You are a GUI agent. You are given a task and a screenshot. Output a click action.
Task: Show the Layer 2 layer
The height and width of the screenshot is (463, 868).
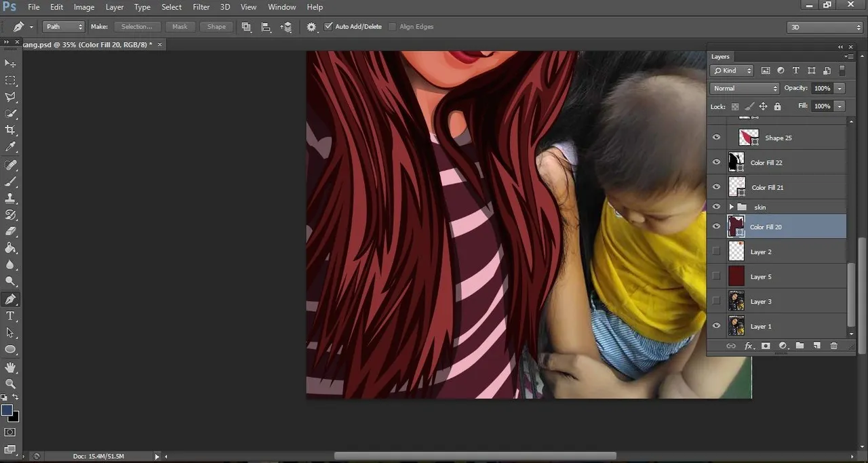coord(716,251)
